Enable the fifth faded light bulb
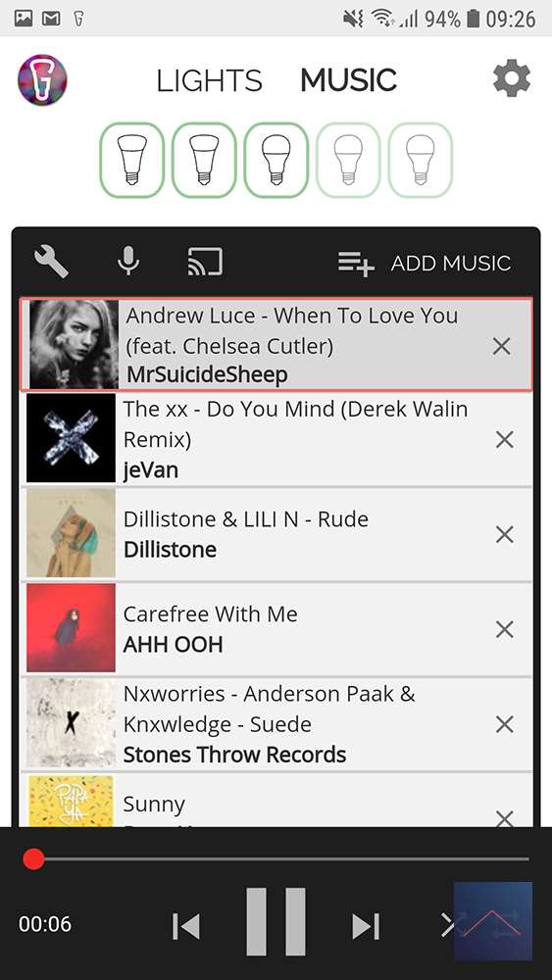This screenshot has height=980, width=552. click(420, 160)
